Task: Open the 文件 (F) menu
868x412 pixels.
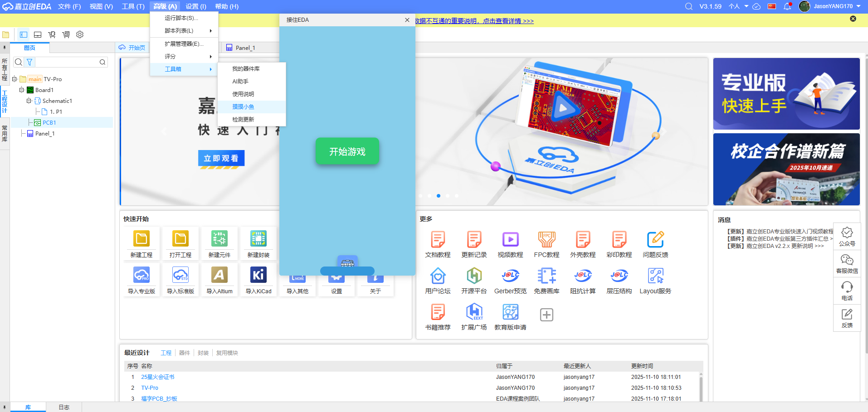Action: 69,6
